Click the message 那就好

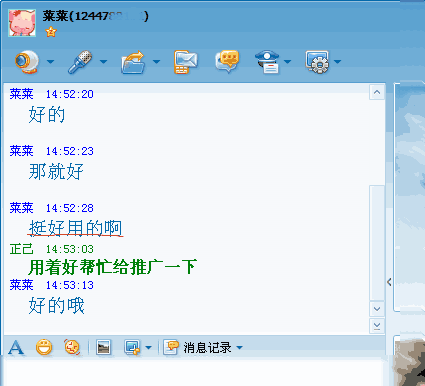click(x=56, y=171)
